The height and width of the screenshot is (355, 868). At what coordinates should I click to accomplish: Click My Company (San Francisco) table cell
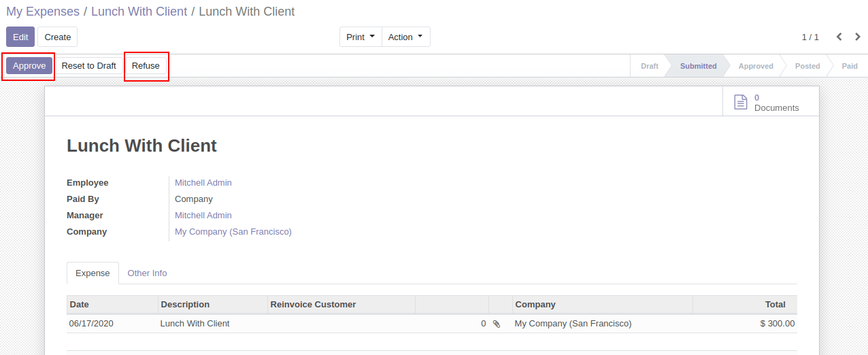[603, 324]
